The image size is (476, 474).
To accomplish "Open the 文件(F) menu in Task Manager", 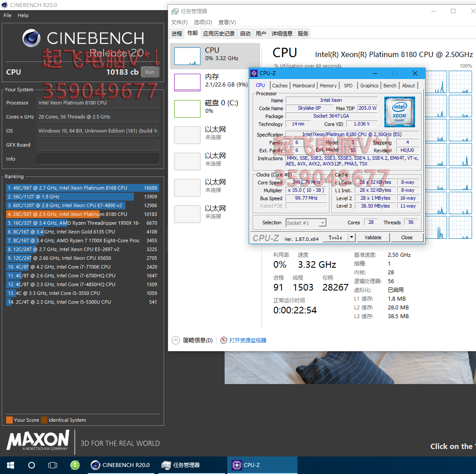I will coord(179,22).
